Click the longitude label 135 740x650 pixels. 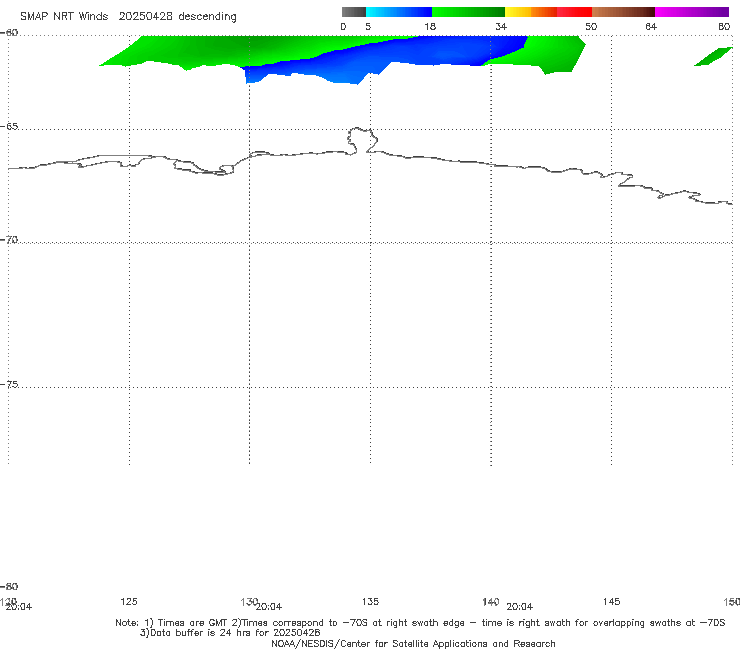[x=370, y=601]
